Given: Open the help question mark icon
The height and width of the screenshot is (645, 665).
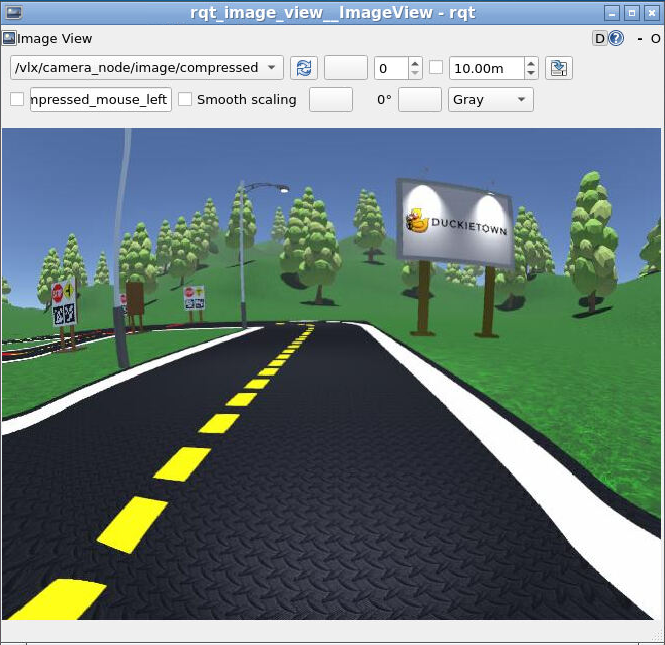Looking at the screenshot, I should click(616, 39).
